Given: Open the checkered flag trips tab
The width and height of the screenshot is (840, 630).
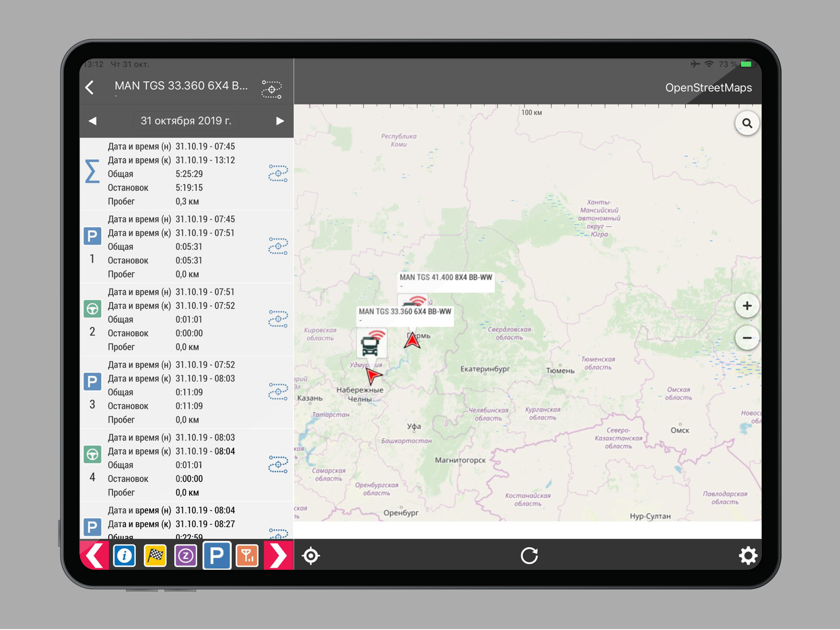Looking at the screenshot, I should (155, 556).
